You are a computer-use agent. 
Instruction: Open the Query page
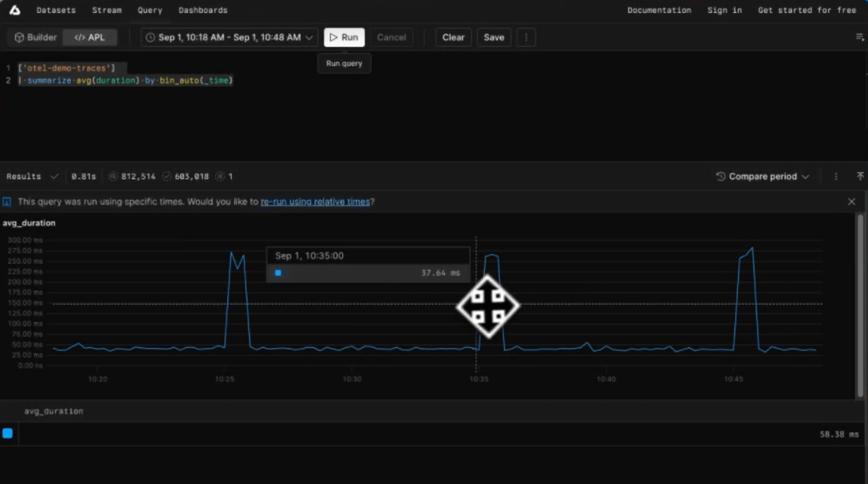pos(150,10)
